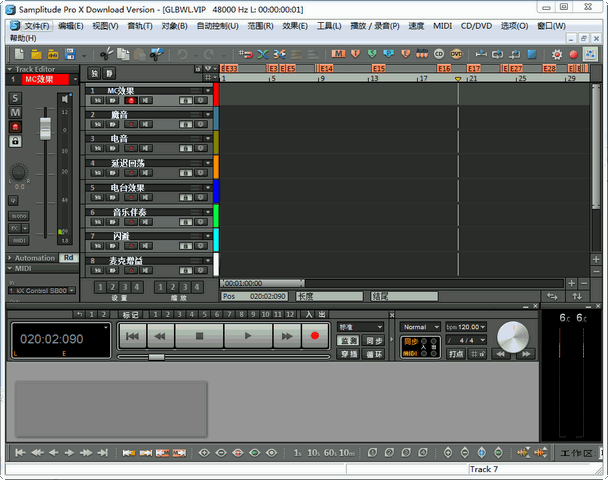Collapse the Track Editor panel

pyautogui.click(x=10, y=69)
